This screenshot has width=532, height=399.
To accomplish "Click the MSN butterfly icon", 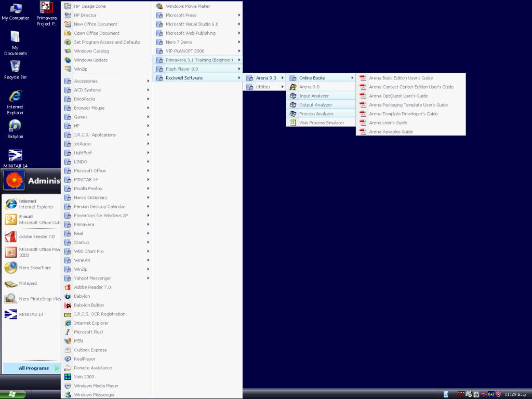I will click(x=68, y=341).
